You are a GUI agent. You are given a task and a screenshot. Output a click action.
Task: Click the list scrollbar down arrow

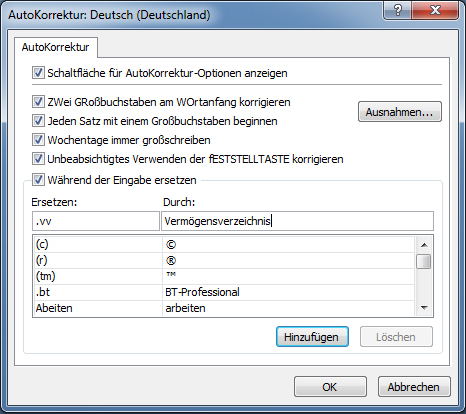pos(424,308)
